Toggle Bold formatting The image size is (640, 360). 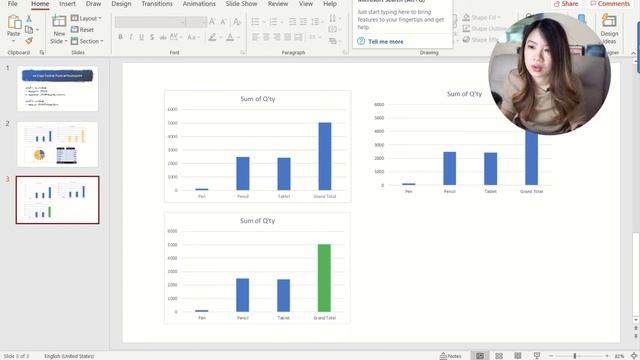[120, 37]
